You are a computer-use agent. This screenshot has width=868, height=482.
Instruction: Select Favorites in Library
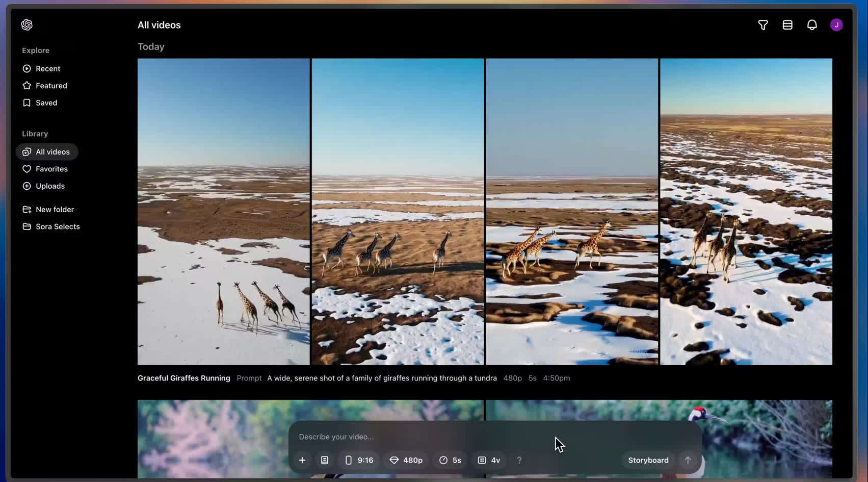(x=51, y=169)
